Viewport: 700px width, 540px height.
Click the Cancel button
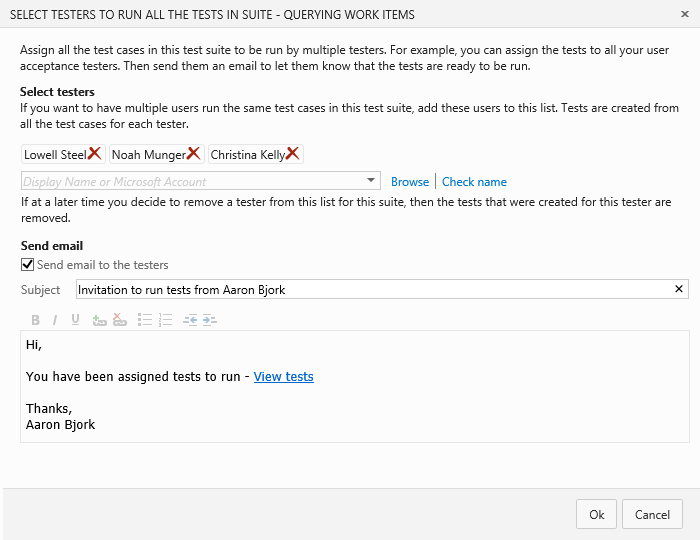652,514
